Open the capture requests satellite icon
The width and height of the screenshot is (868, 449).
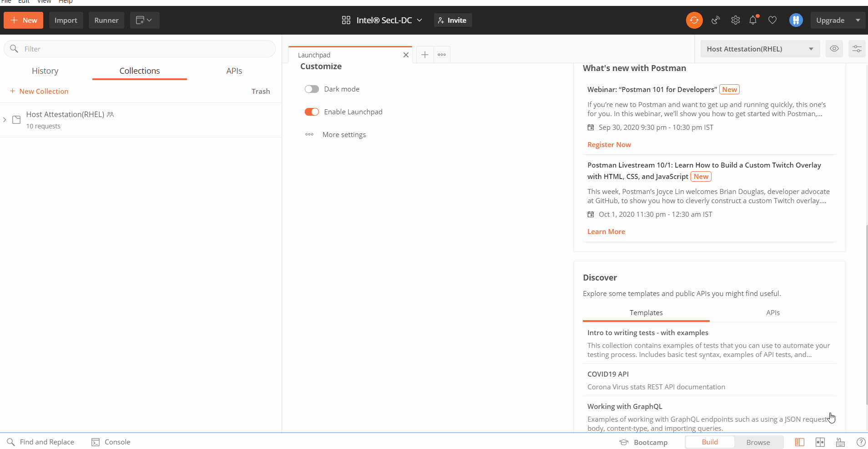click(715, 20)
